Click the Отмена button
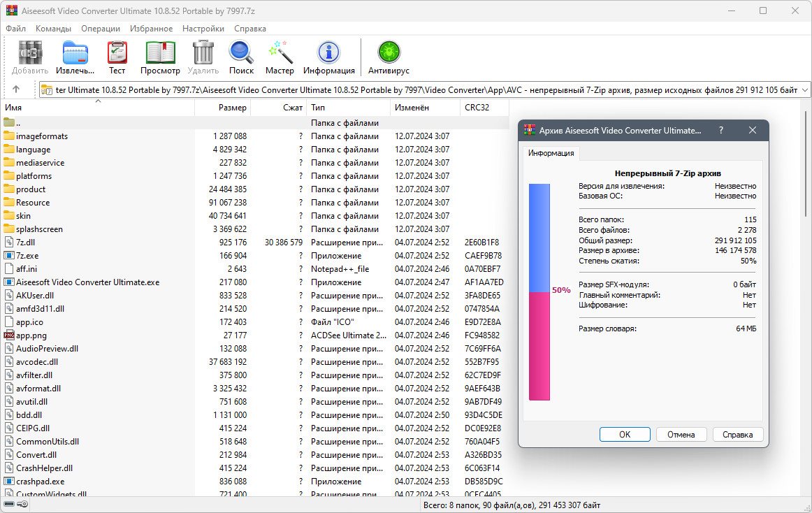 tap(681, 434)
